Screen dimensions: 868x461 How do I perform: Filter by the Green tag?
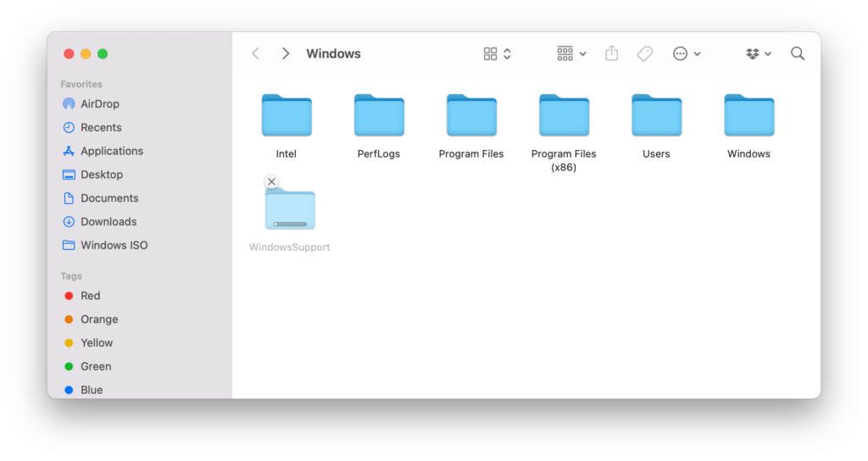coord(87,366)
